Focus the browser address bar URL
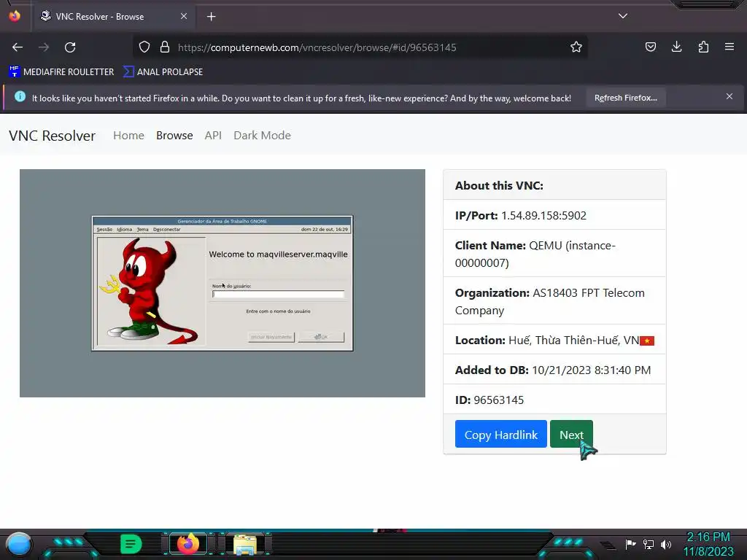This screenshot has height=560, width=747. pos(317,47)
